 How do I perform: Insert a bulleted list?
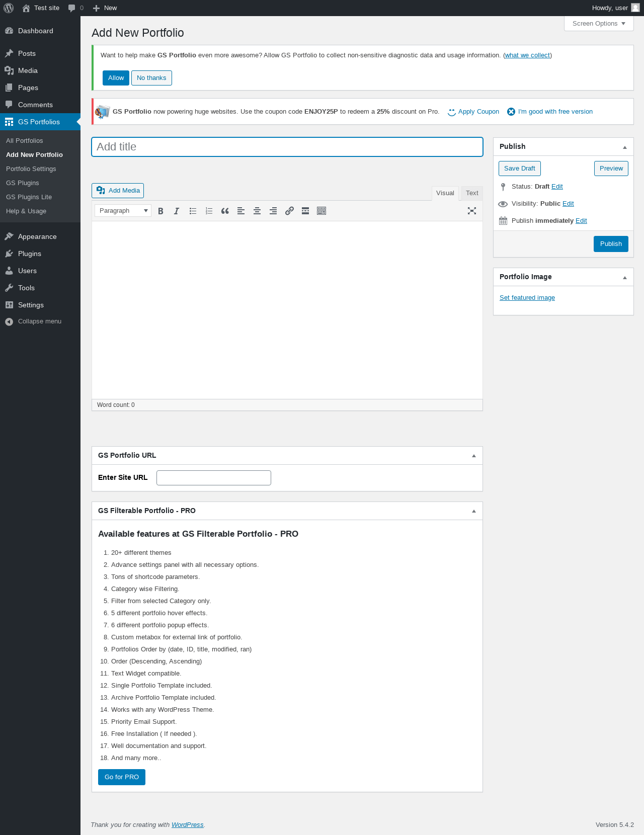[193, 211]
